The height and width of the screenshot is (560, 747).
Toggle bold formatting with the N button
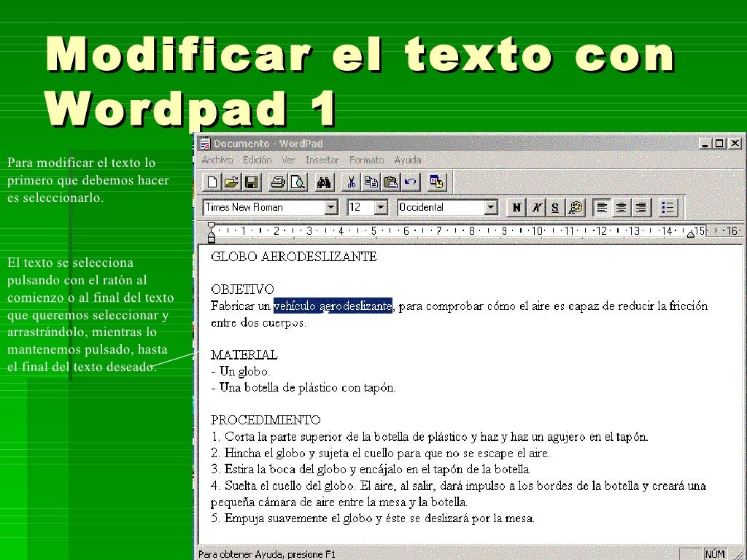pyautogui.click(x=516, y=208)
